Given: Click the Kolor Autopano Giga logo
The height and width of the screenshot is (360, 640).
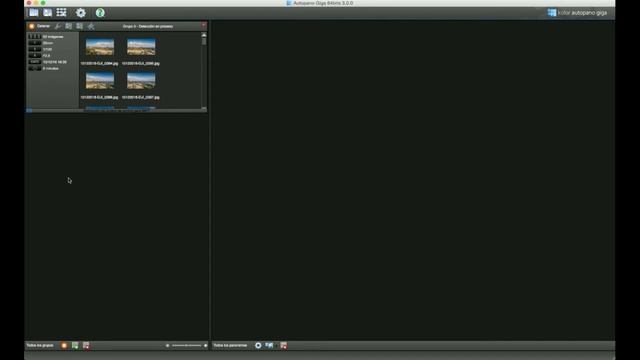Looking at the screenshot, I should pyautogui.click(x=577, y=13).
